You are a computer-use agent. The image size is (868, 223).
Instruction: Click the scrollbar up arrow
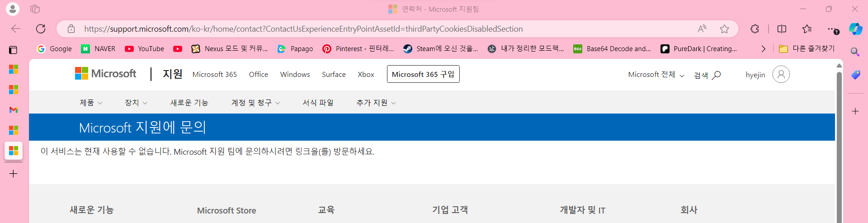click(x=839, y=66)
